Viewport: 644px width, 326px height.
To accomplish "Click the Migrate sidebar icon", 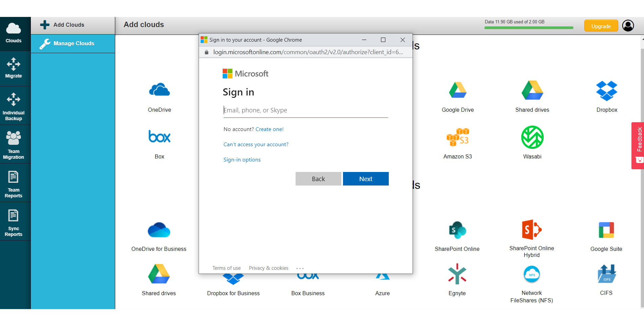I will 14,68.
